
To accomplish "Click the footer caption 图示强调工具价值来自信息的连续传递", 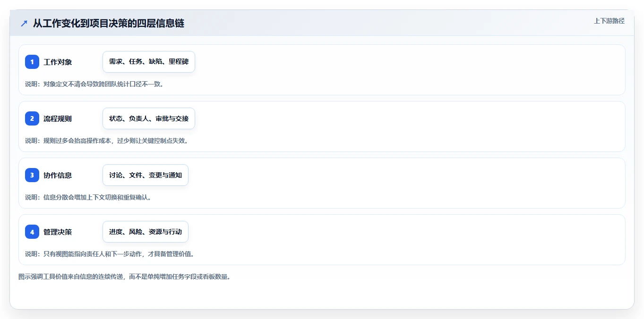I will click(x=72, y=277).
